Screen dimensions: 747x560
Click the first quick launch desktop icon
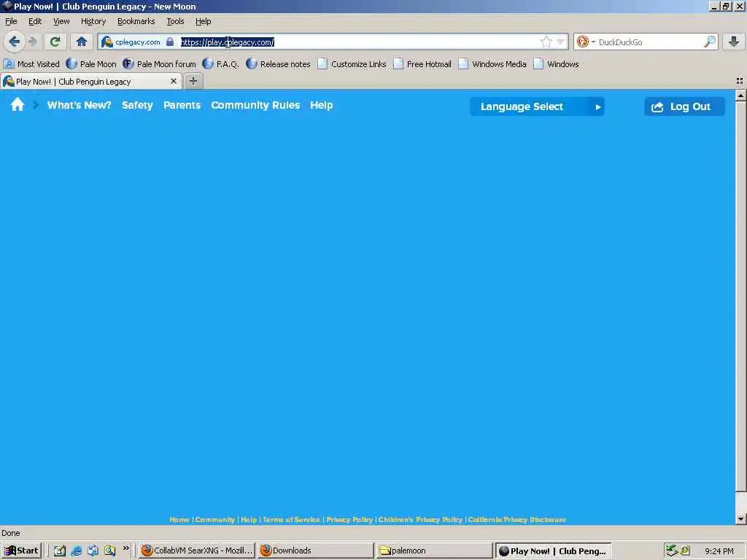[59, 551]
